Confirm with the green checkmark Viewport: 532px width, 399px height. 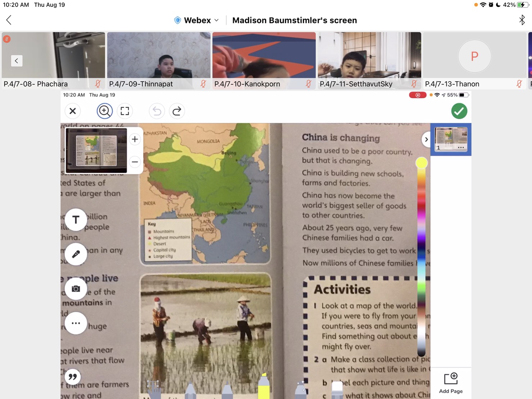point(459,111)
